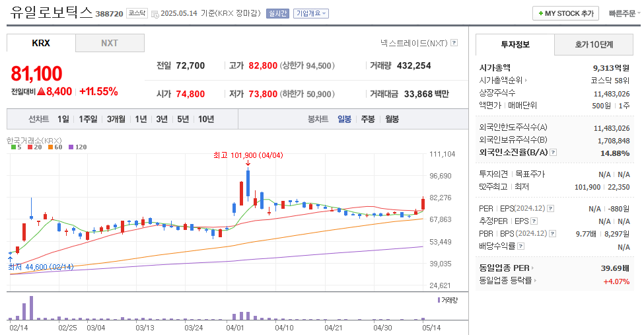Click the 전일 72,700 value

click(190, 66)
